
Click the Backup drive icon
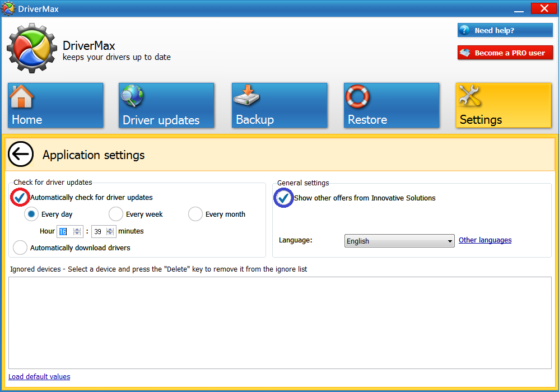click(246, 95)
